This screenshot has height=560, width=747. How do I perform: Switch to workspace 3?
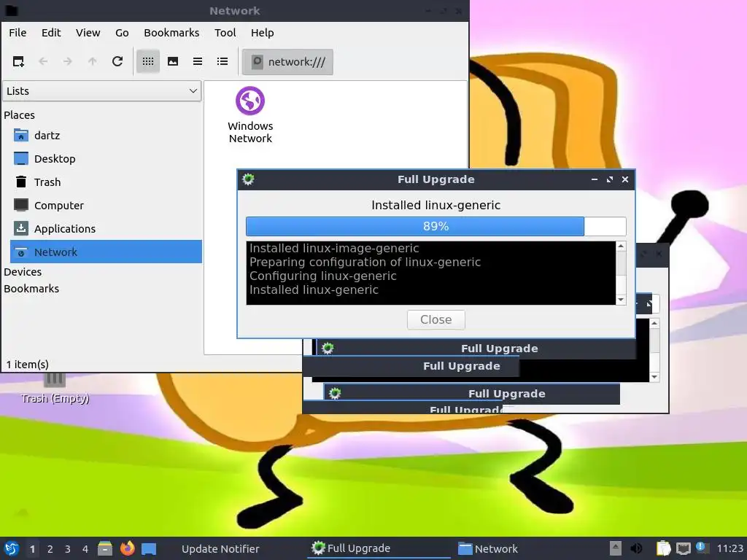click(x=68, y=549)
